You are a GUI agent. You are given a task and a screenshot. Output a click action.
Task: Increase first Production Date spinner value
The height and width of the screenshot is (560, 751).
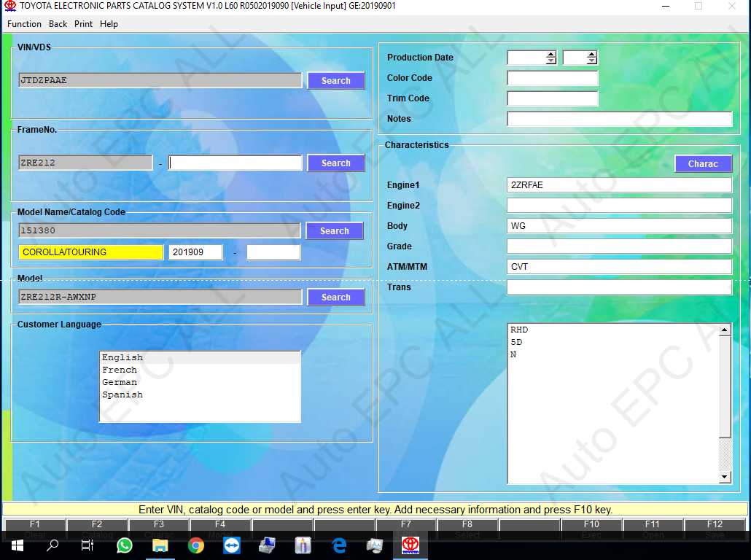click(x=550, y=54)
